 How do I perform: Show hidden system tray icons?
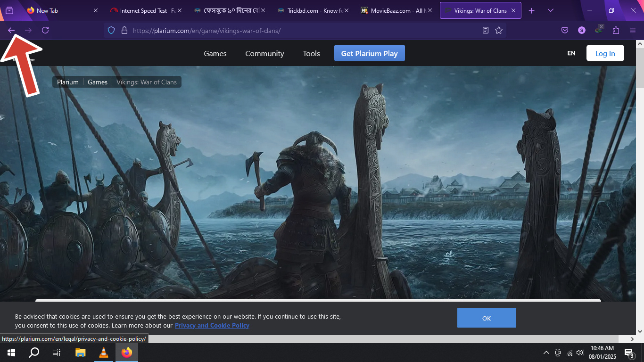[x=546, y=353]
